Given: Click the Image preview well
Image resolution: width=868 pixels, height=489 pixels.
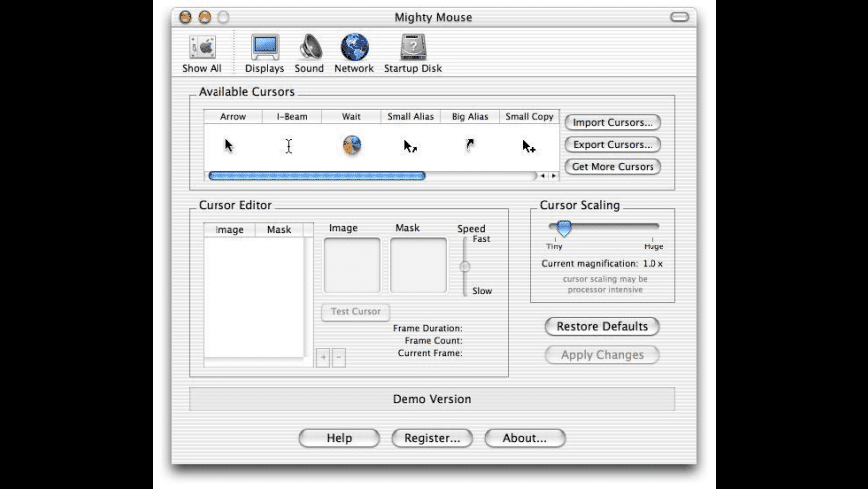Looking at the screenshot, I should tap(352, 265).
